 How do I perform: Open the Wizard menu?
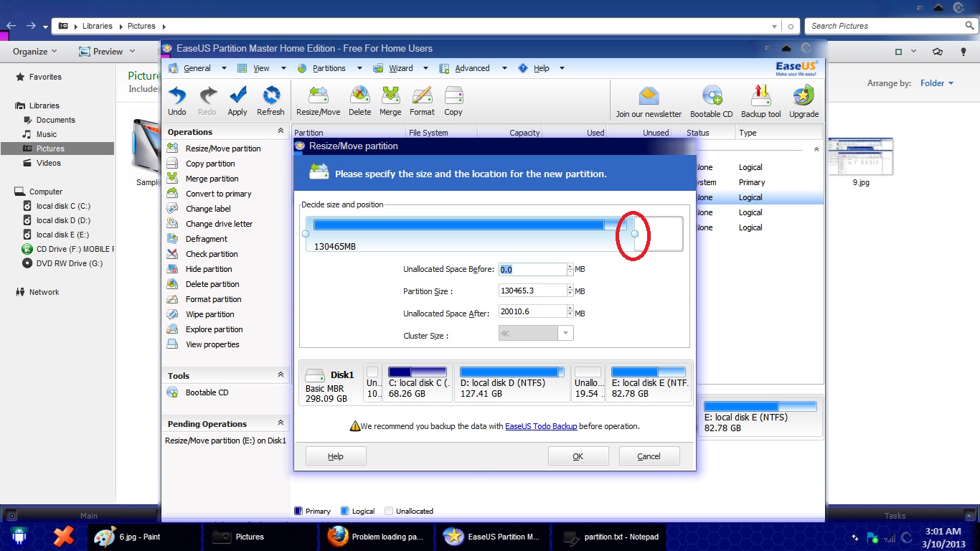[400, 68]
